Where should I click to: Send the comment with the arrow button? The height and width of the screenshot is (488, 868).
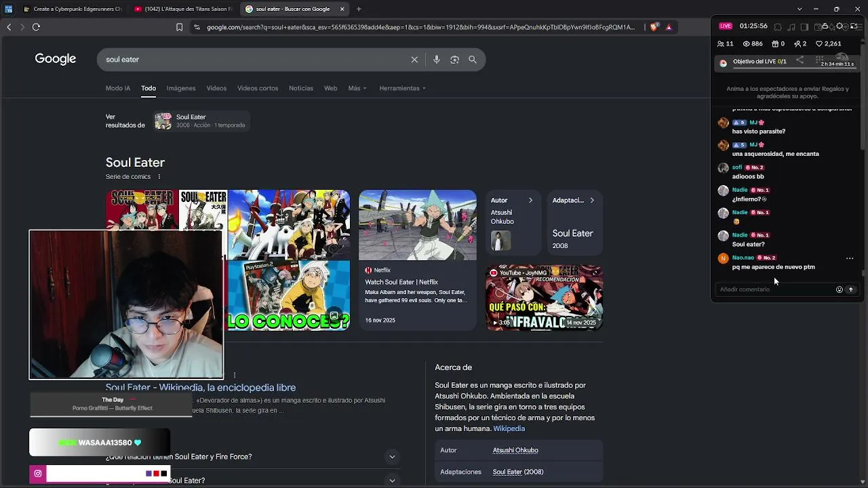(851, 289)
